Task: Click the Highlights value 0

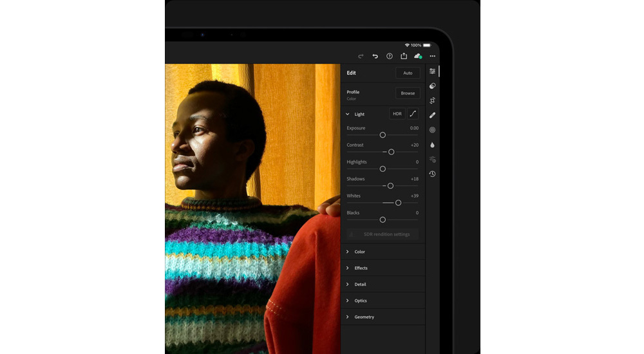Action: [x=417, y=162]
